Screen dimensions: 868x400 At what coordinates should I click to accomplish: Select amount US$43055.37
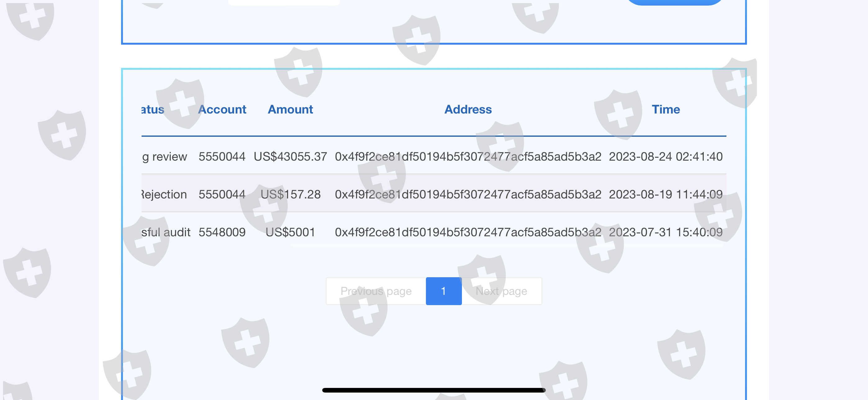[290, 157]
